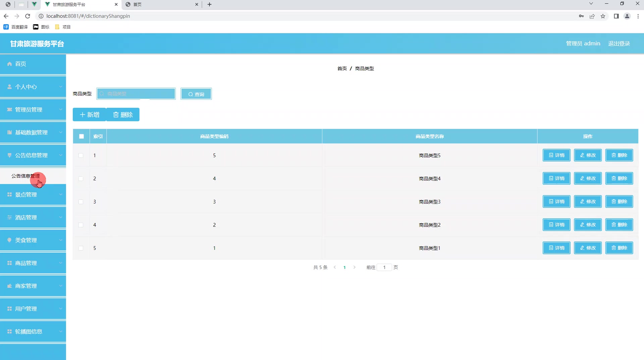Image resolution: width=644 pixels, height=360 pixels.
Task: Open the 百度翻译 bookmark
Action: (x=15, y=27)
